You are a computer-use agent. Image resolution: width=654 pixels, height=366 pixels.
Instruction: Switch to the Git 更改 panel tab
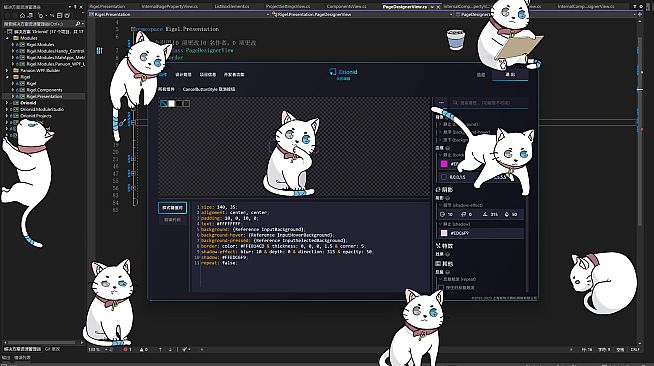pos(53,349)
